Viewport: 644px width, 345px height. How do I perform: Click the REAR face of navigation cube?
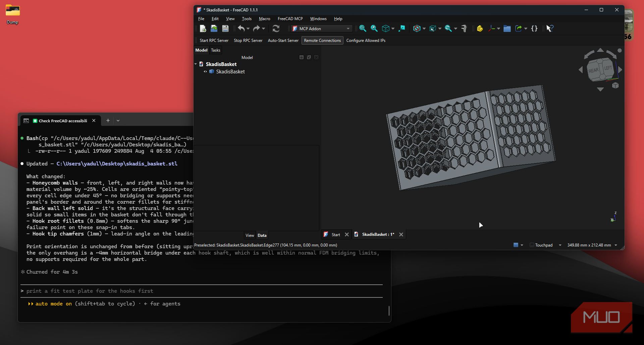(593, 71)
